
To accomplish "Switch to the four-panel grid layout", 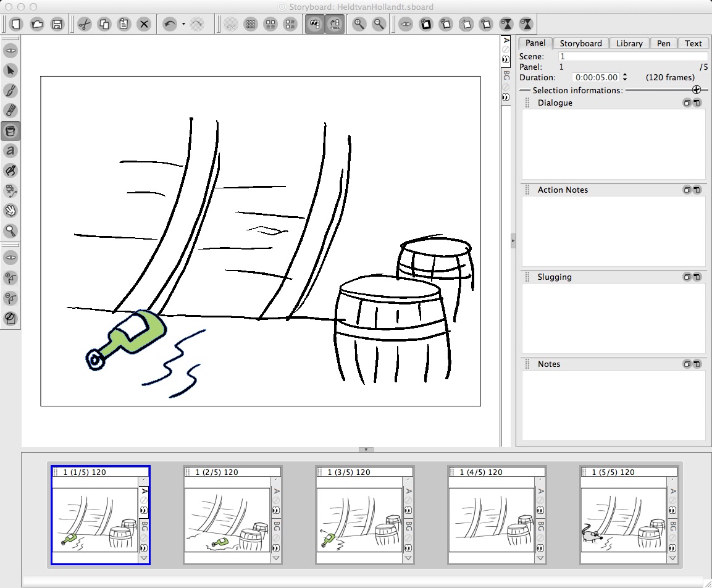I will [270, 24].
